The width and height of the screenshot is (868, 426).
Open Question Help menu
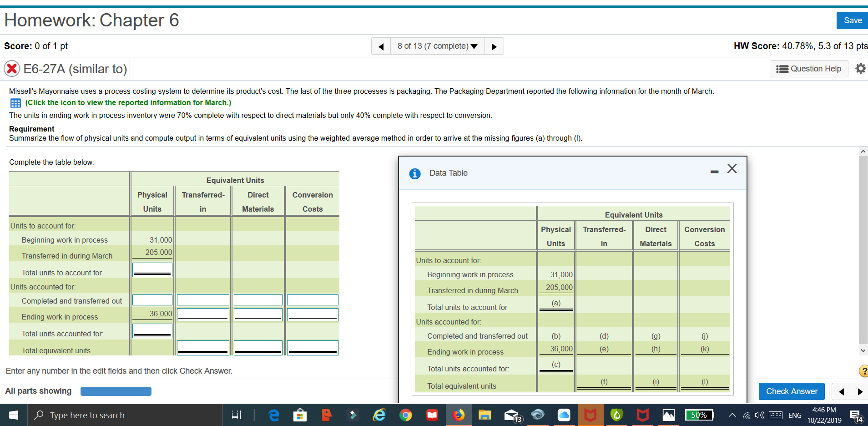coord(809,69)
